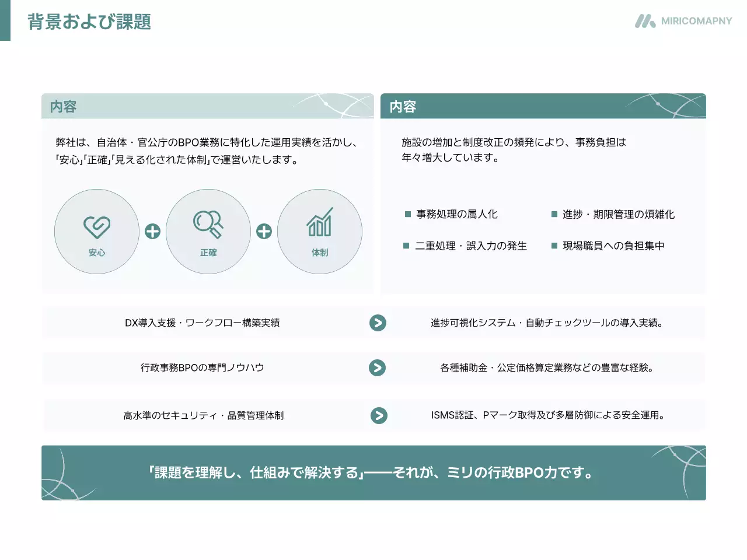Viewport: 747px width, 560px height.
Task: Expand the 行政事務BPOの専門ノウハウ chevron
Action: (x=378, y=368)
